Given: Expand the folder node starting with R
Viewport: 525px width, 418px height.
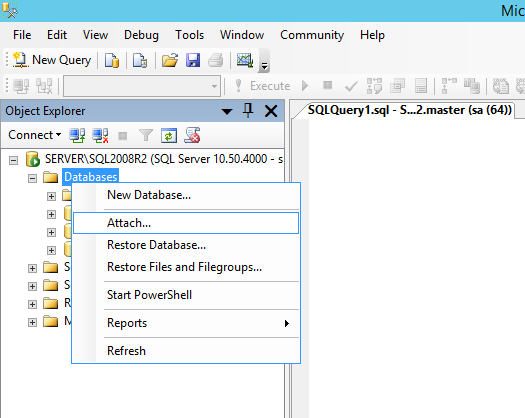Looking at the screenshot, I should click(32, 304).
